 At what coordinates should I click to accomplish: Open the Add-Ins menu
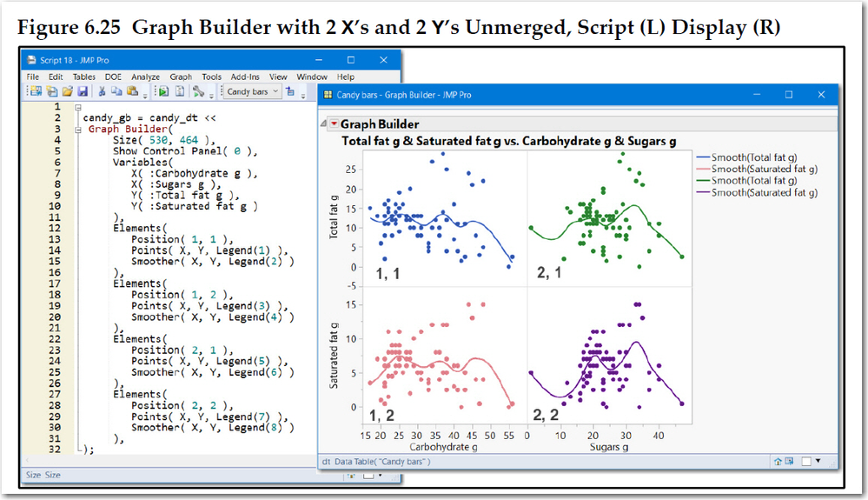click(x=245, y=77)
